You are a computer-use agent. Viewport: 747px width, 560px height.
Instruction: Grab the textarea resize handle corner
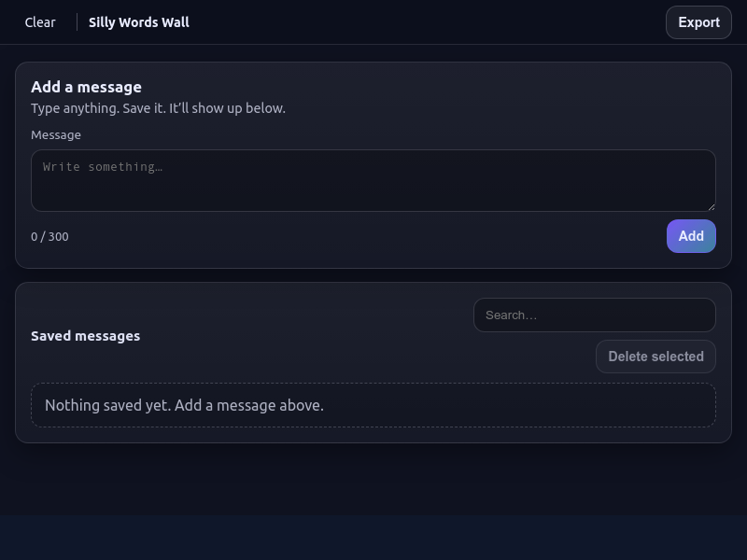point(711,206)
